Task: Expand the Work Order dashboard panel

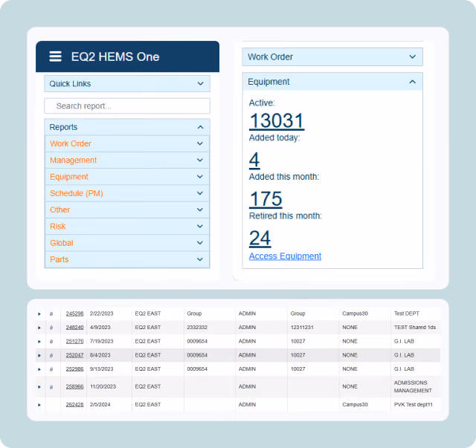Action: (x=332, y=56)
